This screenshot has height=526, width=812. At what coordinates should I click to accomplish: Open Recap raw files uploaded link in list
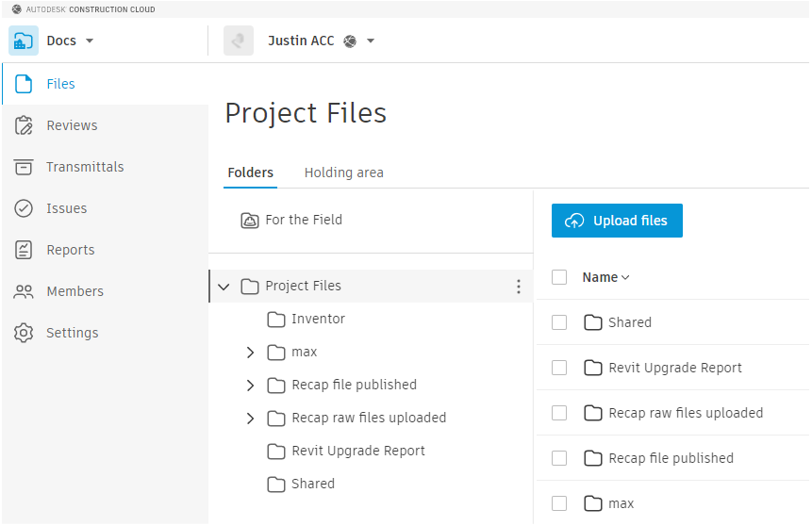click(x=686, y=413)
